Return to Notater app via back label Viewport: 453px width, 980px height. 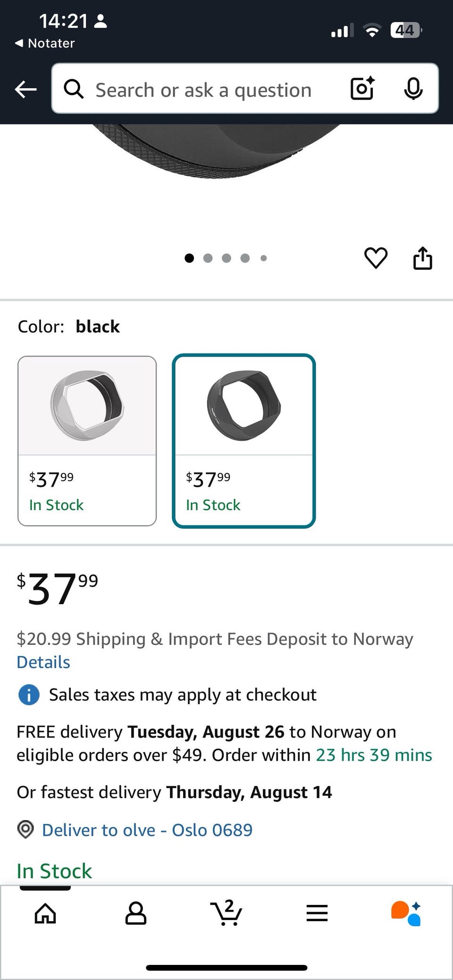pos(45,43)
